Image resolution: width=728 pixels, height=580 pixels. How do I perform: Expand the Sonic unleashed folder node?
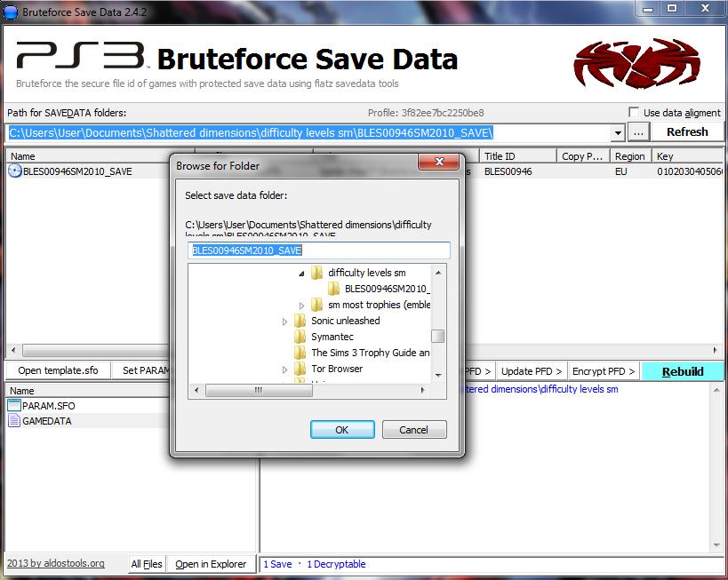[x=284, y=322]
